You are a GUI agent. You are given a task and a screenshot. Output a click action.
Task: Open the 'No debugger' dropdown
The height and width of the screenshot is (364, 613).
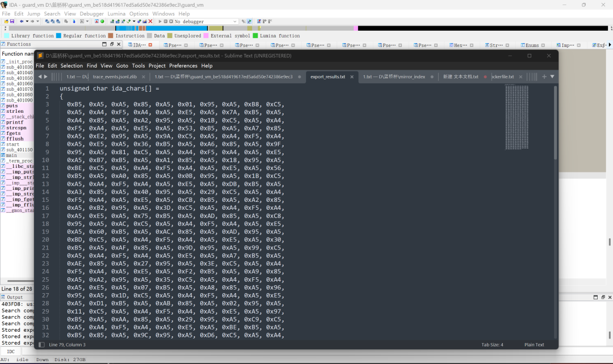click(205, 22)
